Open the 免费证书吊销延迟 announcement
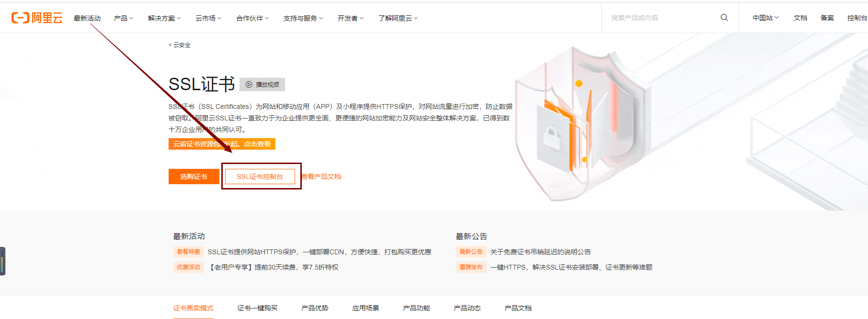The width and height of the screenshot is (868, 319). (540, 252)
